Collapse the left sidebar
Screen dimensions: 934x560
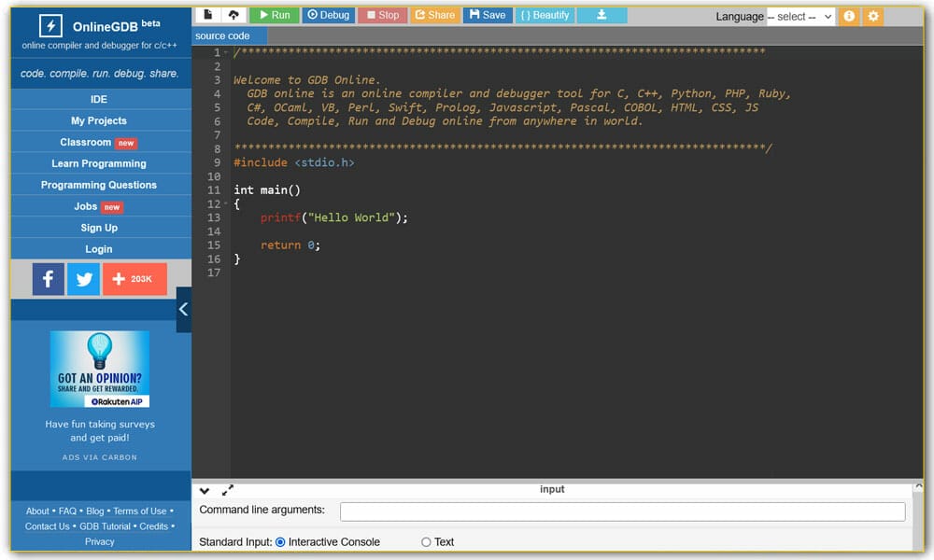183,309
